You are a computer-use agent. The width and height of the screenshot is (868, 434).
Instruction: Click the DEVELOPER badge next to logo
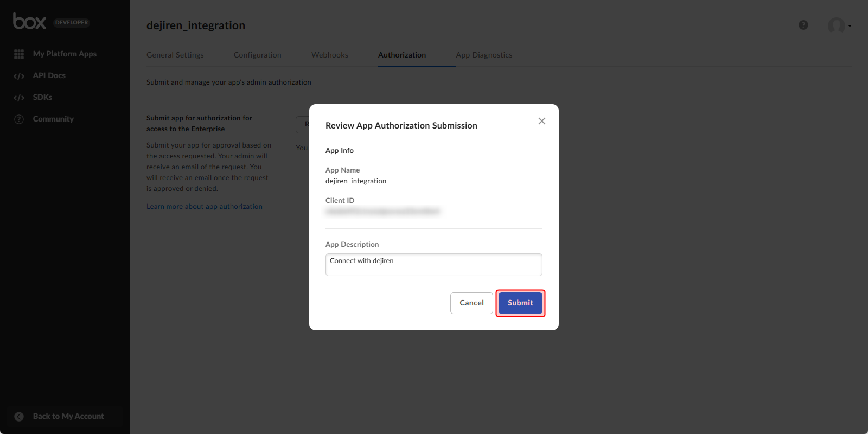point(72,22)
